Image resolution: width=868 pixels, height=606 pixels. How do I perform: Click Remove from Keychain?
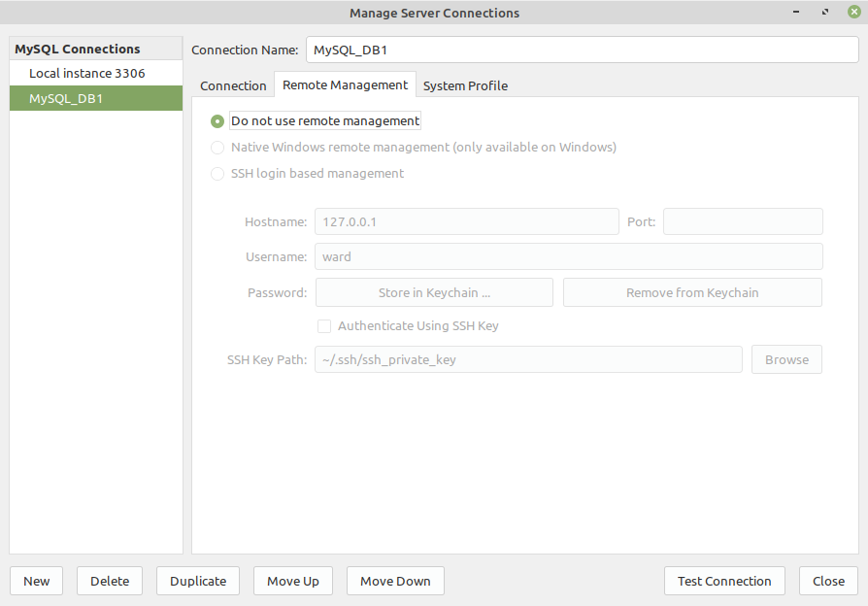tap(692, 291)
